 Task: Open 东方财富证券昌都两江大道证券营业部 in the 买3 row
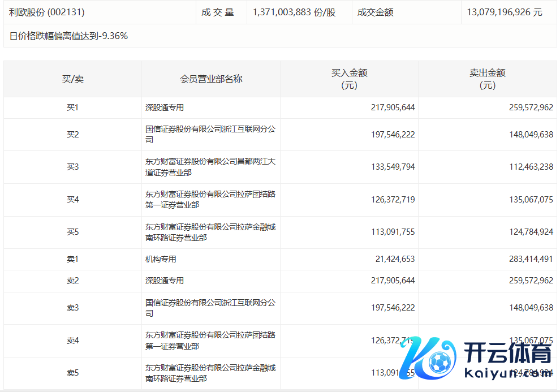(x=210, y=167)
